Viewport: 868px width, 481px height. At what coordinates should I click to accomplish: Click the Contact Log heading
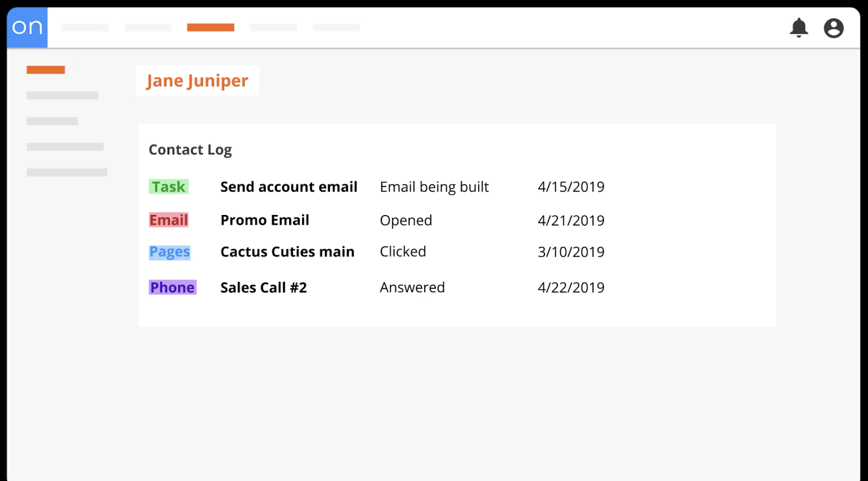190,150
